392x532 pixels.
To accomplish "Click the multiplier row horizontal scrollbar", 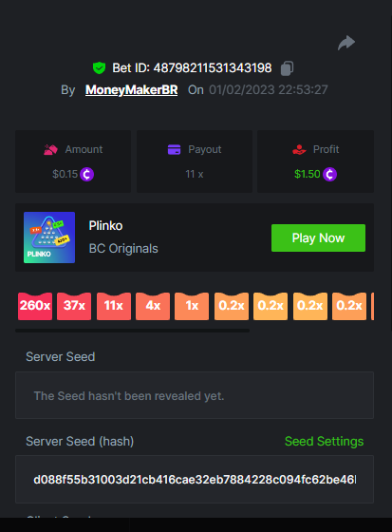I will [132, 331].
